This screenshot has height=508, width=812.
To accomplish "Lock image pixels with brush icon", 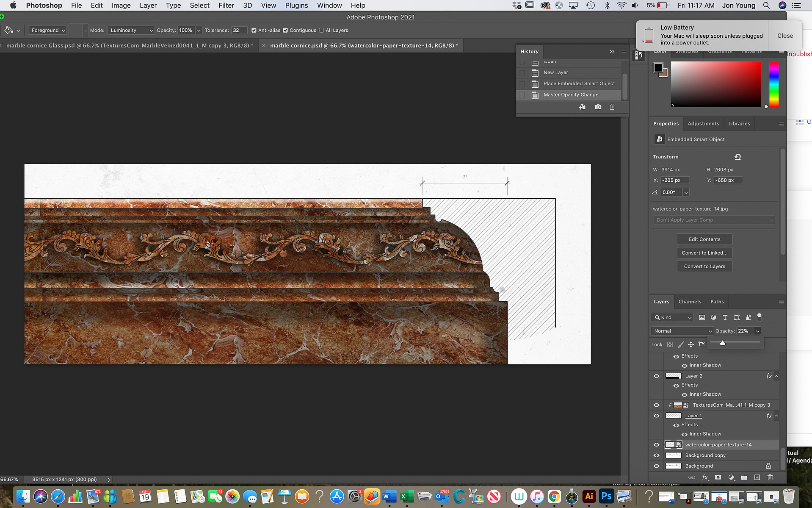I will [680, 344].
